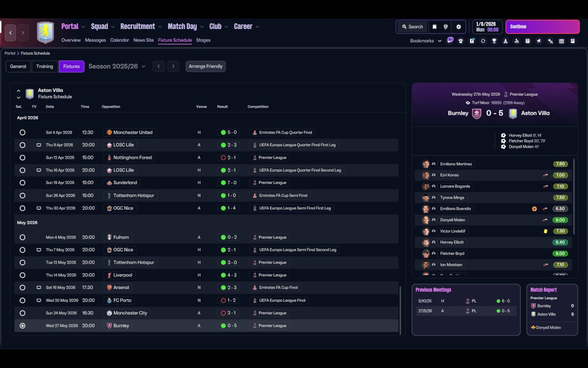Open the player search bookmark icon
Viewport: 588px width, 368px height.
click(517, 41)
